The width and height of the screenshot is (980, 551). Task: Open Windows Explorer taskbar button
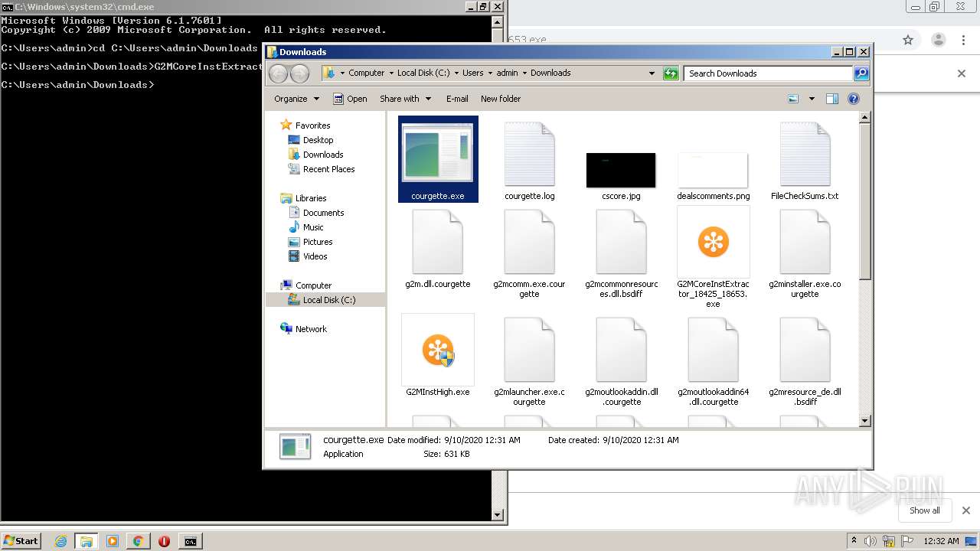click(x=87, y=541)
